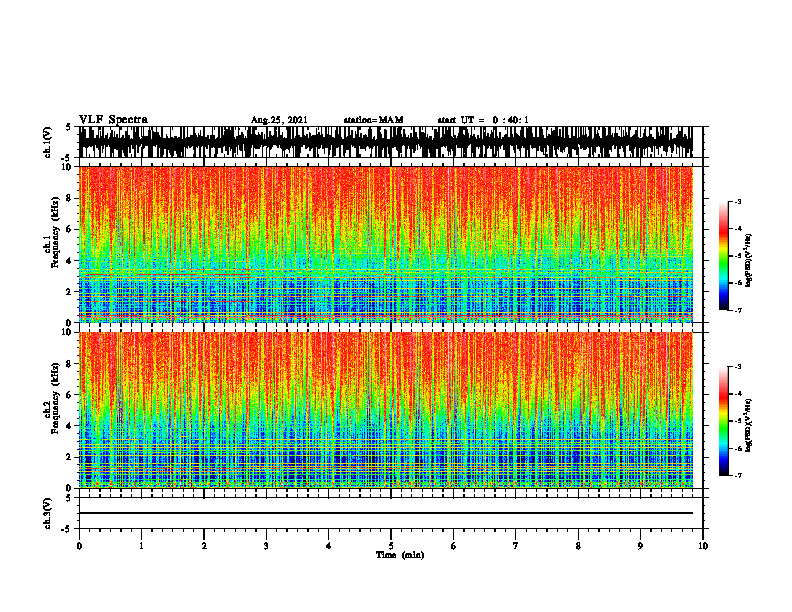
Task: Click time axis tick label "5"
Action: [391, 546]
